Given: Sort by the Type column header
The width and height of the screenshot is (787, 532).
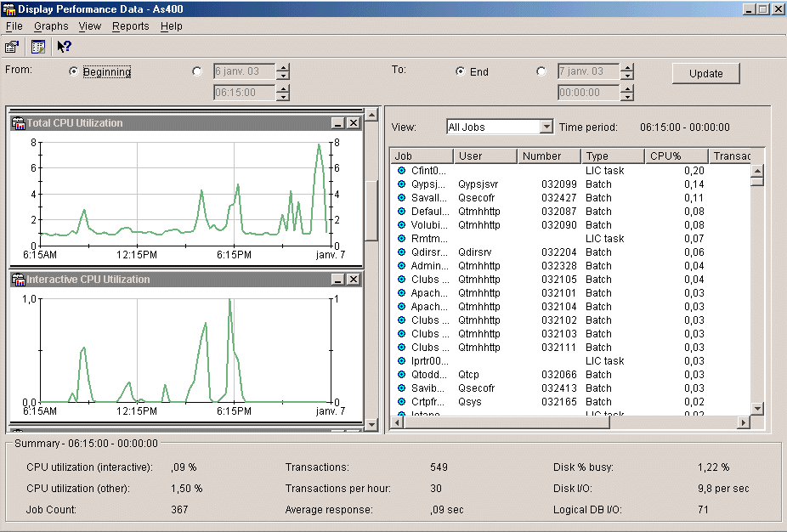Looking at the screenshot, I should 613,156.
